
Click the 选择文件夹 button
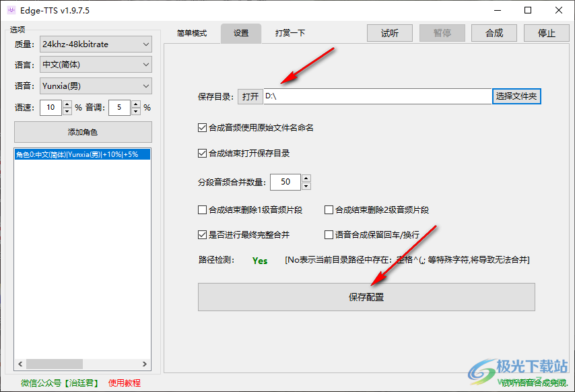(516, 96)
